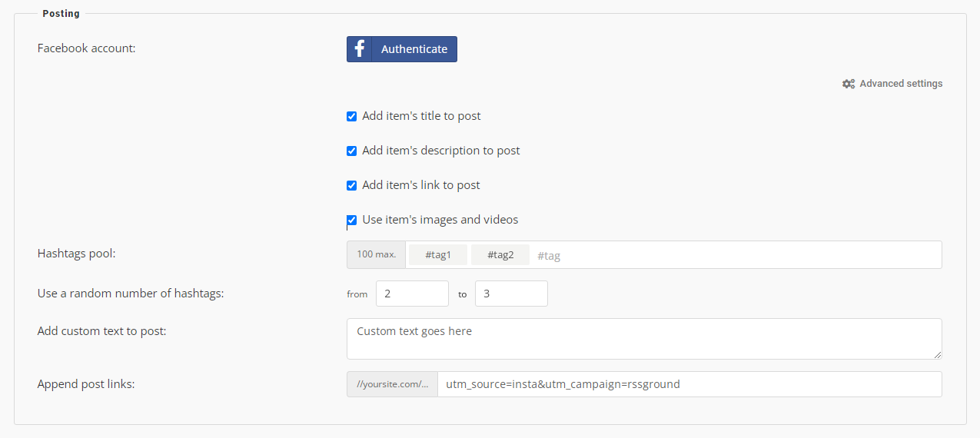The height and width of the screenshot is (438, 980).
Task: Focus the "from" hashtag count field
Action: click(412, 294)
